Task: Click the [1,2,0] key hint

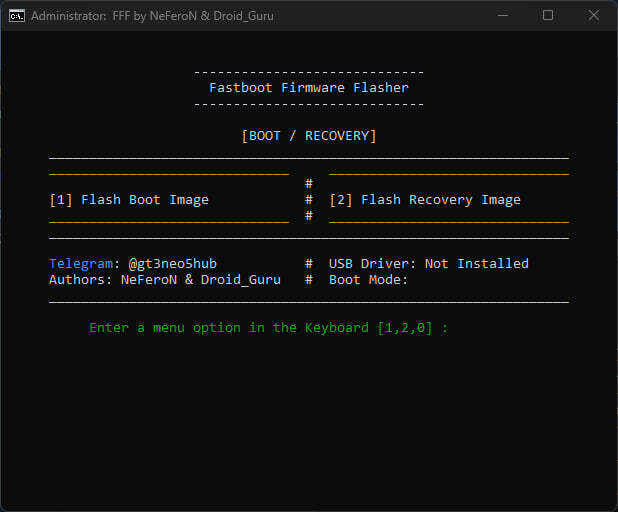Action: tap(405, 328)
